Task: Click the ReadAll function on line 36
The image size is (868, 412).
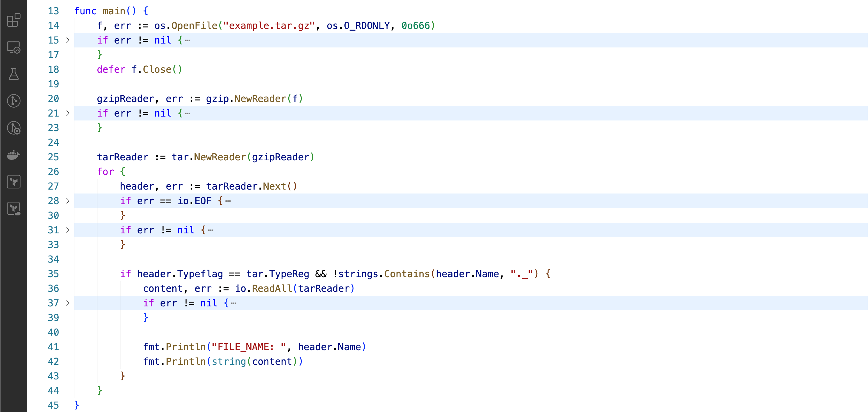Action: click(x=272, y=289)
